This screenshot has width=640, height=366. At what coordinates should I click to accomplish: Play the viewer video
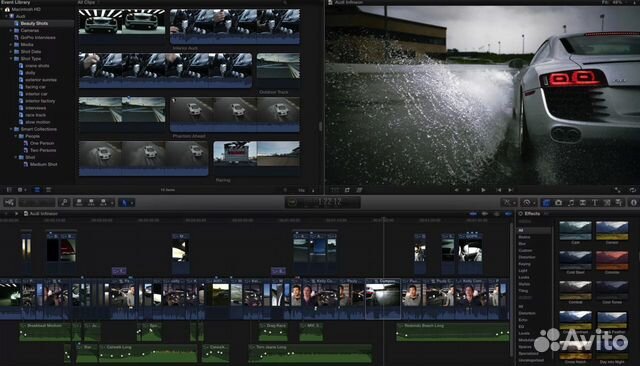(x=483, y=190)
